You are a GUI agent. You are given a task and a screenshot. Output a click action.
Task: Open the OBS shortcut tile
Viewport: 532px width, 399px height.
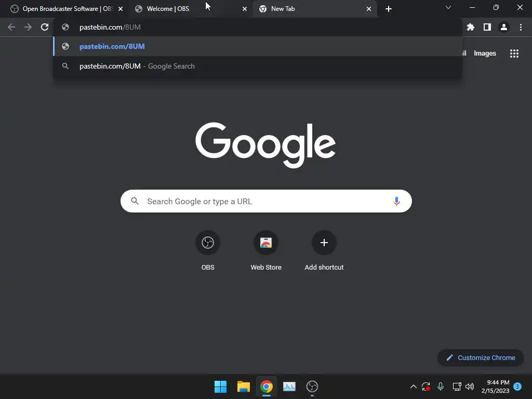point(208,250)
